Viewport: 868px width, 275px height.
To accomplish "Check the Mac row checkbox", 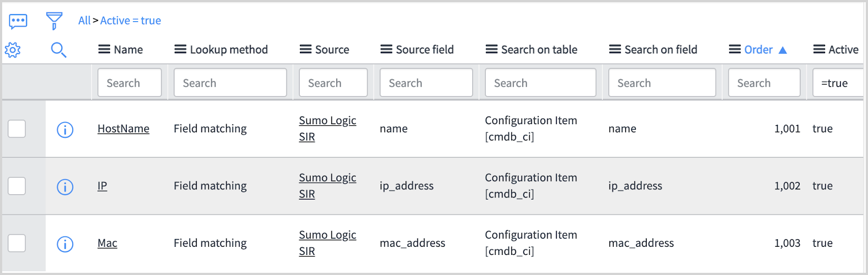I will coord(17,243).
